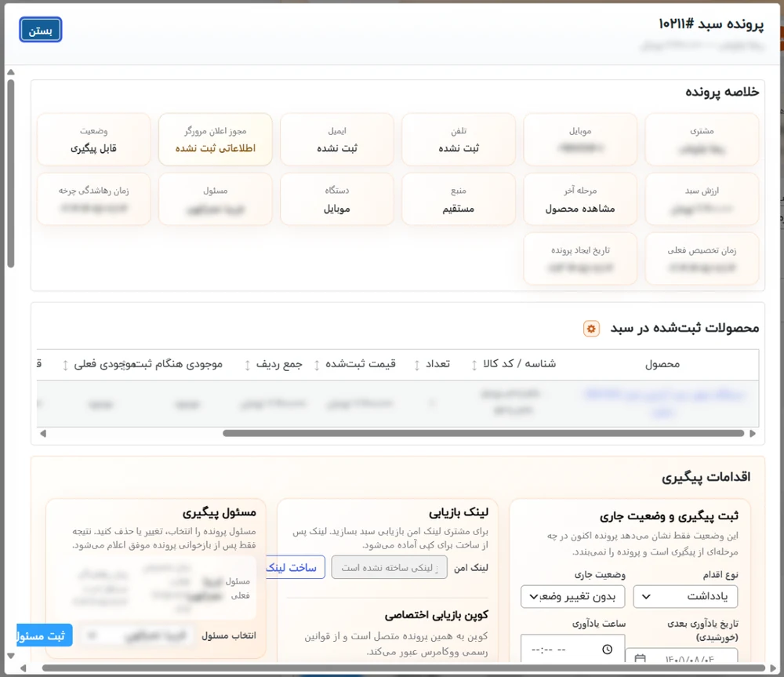Click the ثبت مسئول button
This screenshot has width=784, height=677.
click(x=44, y=635)
